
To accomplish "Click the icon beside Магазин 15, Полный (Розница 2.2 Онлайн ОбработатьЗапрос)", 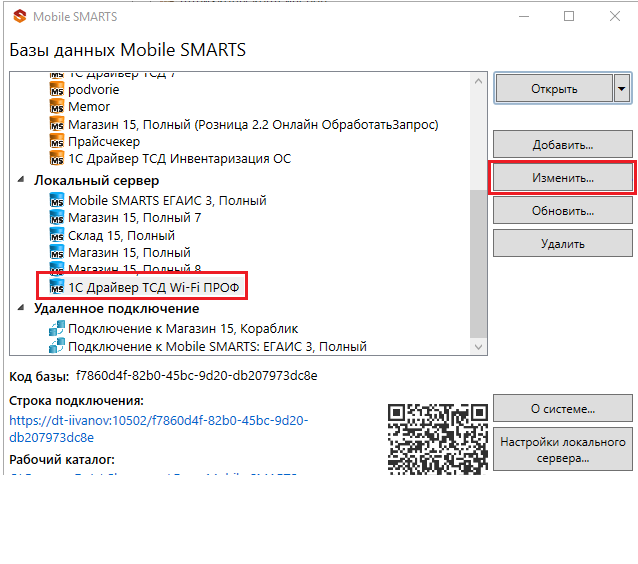I will pyautogui.click(x=57, y=124).
